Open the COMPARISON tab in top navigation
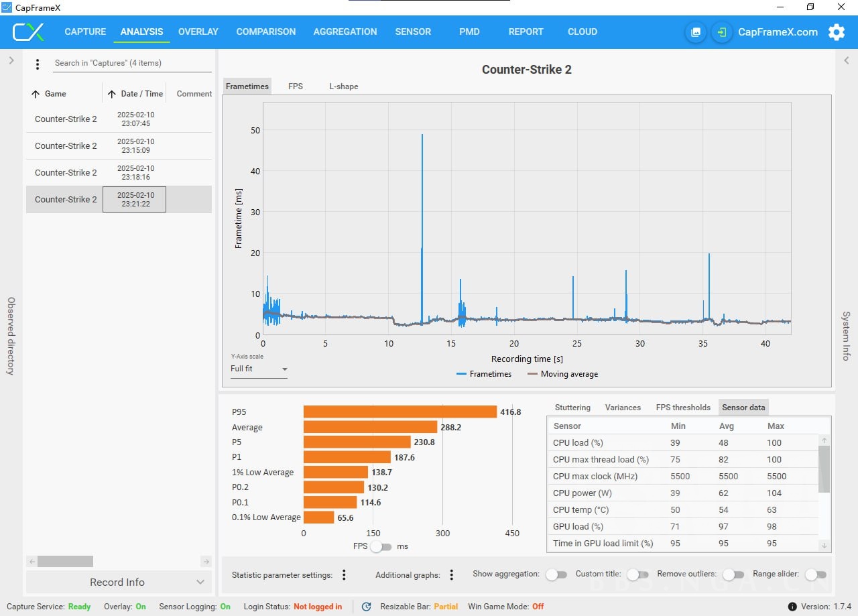The image size is (858, 616). tap(265, 32)
